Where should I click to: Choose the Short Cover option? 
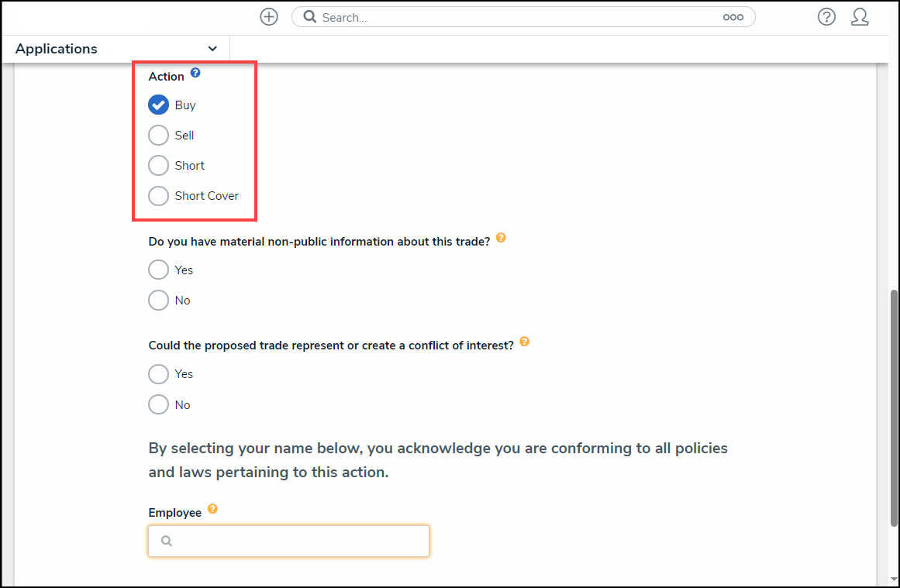pyautogui.click(x=158, y=195)
